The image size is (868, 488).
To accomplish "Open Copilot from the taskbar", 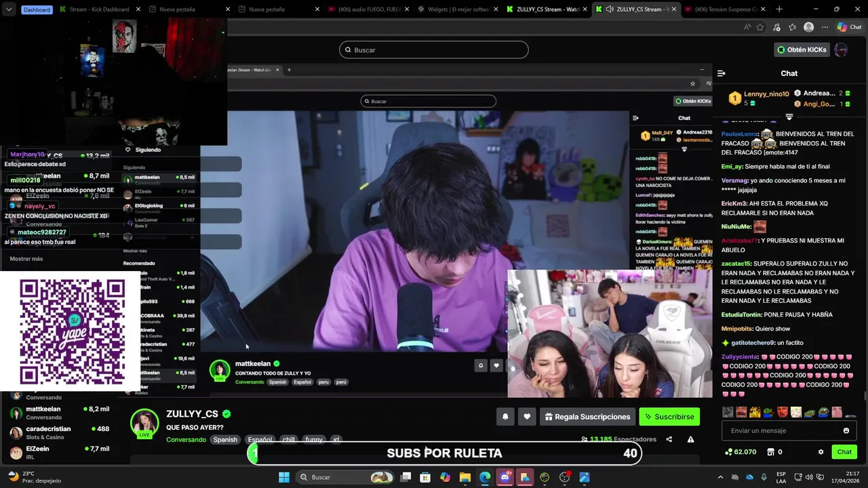I will pos(445,477).
